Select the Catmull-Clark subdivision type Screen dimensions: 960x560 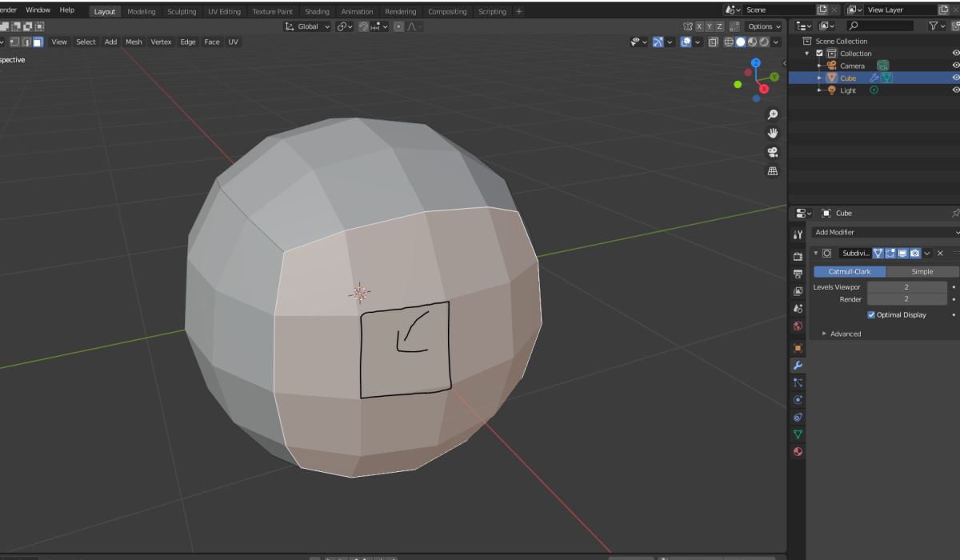click(x=850, y=271)
